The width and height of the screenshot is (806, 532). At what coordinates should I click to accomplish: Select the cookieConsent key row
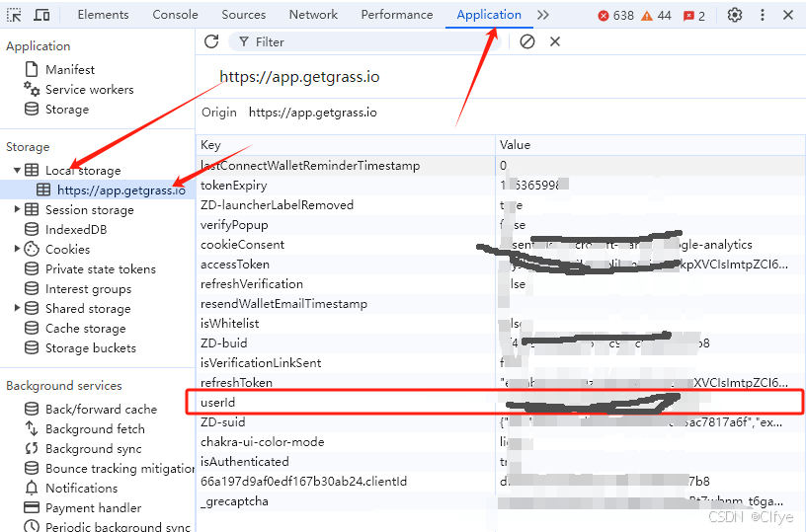tap(501, 245)
